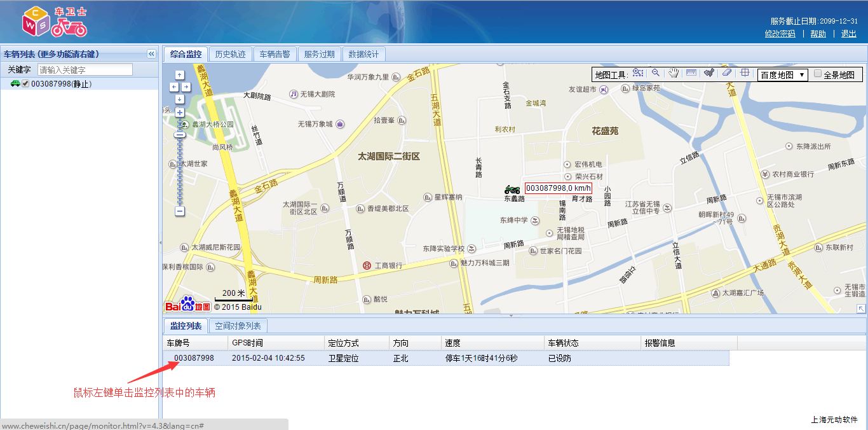Click the map zoom-in plus button

point(180,113)
